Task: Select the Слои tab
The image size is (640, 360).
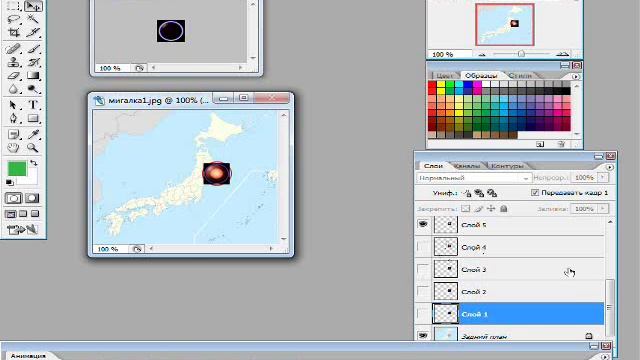Action: pyautogui.click(x=433, y=166)
